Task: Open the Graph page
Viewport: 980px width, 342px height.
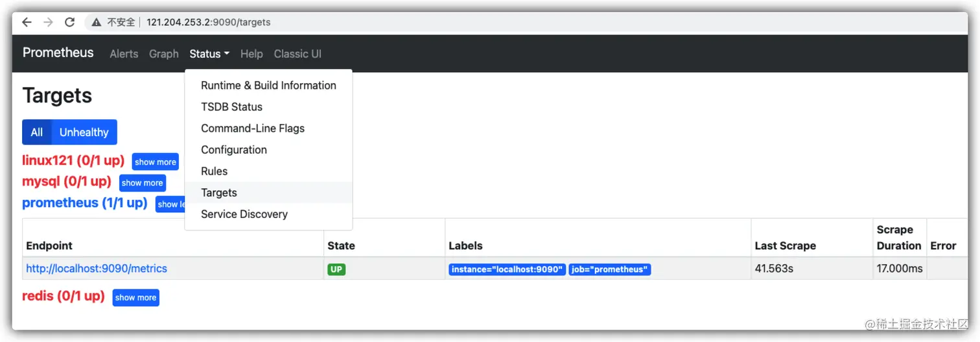Action: pyautogui.click(x=164, y=54)
